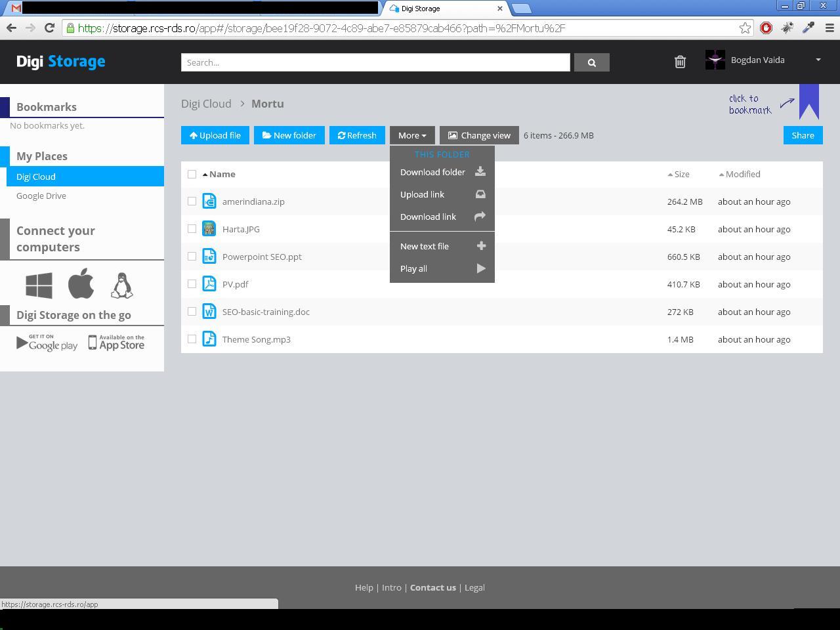
Task: Close the Digi Storage tab
Action: click(500, 9)
